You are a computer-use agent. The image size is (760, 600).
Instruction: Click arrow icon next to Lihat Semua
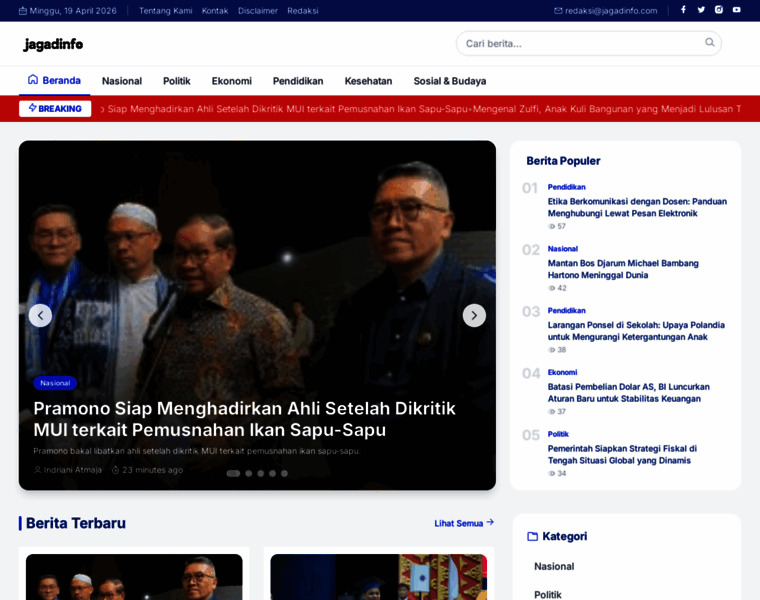click(x=490, y=522)
